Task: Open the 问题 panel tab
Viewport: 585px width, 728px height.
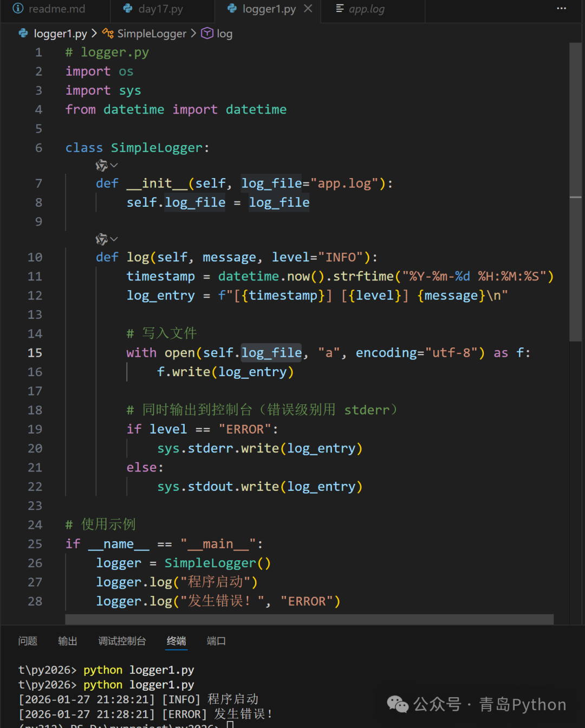Action: (x=28, y=641)
